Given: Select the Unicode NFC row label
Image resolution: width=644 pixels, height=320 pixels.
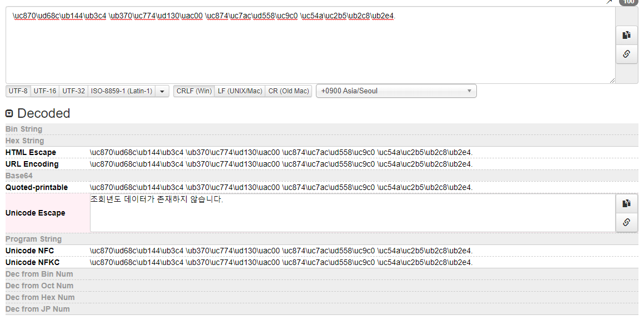Looking at the screenshot, I should pos(29,251).
